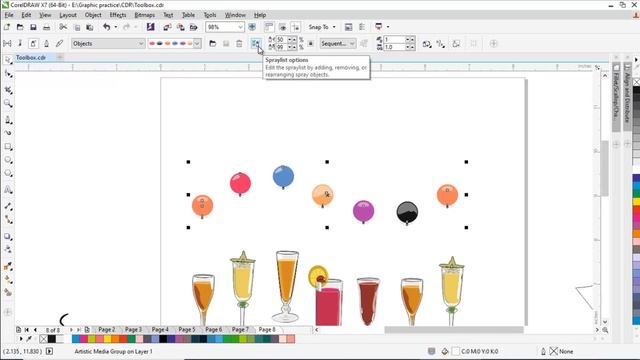Open the zoom level 98% dropdown
The image size is (640, 360).
tap(240, 27)
